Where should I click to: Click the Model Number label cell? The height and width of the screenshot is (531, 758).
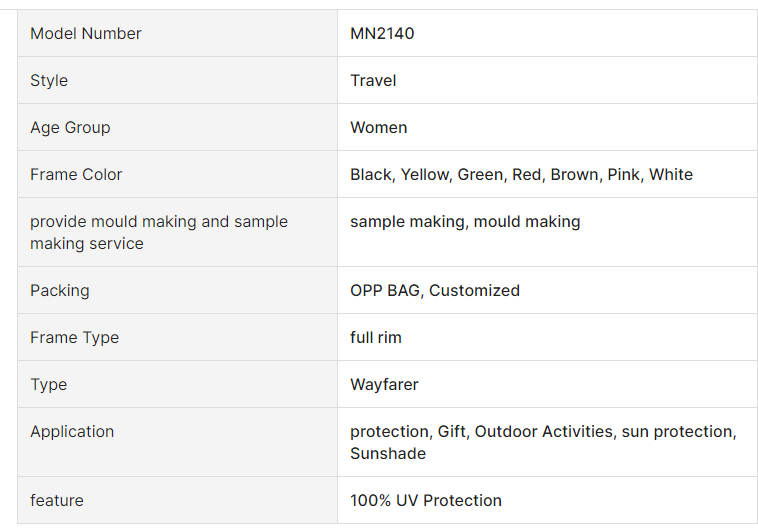click(86, 34)
